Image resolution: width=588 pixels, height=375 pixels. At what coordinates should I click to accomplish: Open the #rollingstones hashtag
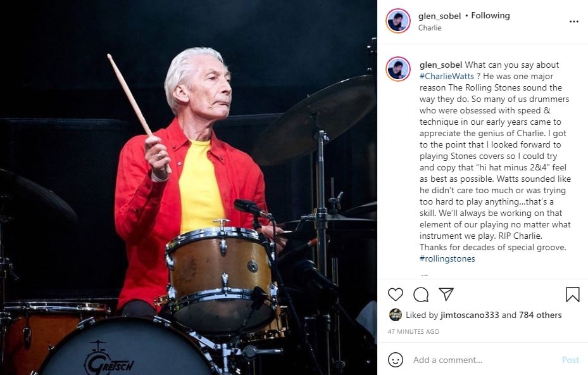pos(447,258)
